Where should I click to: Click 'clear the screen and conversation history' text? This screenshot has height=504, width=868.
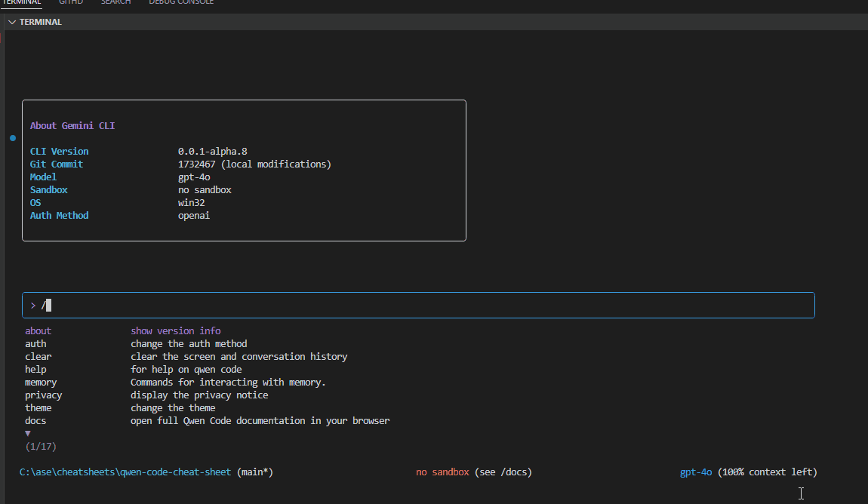(239, 357)
